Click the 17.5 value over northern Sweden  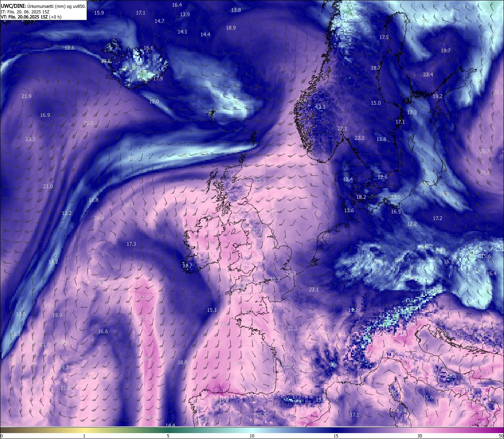[x=384, y=37]
